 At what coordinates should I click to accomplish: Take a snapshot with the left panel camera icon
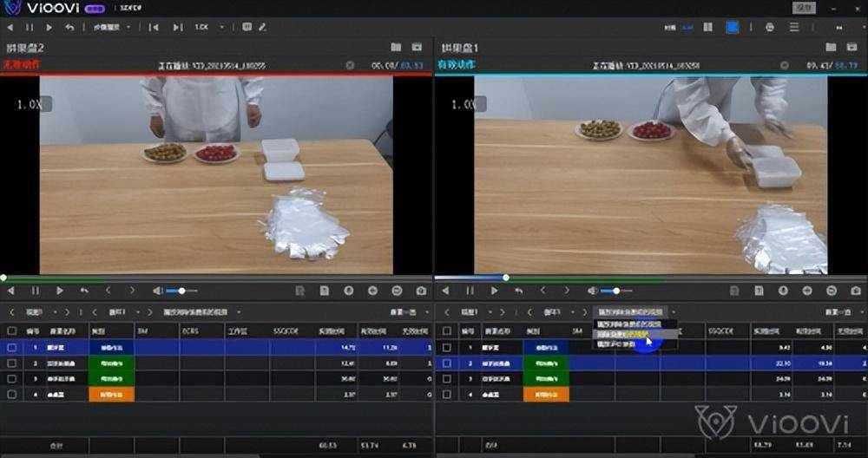(x=421, y=291)
